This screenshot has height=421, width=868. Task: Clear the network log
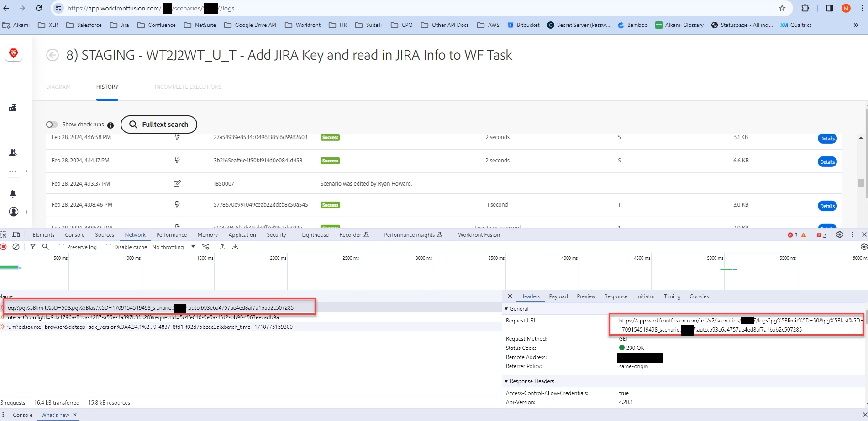click(x=16, y=247)
